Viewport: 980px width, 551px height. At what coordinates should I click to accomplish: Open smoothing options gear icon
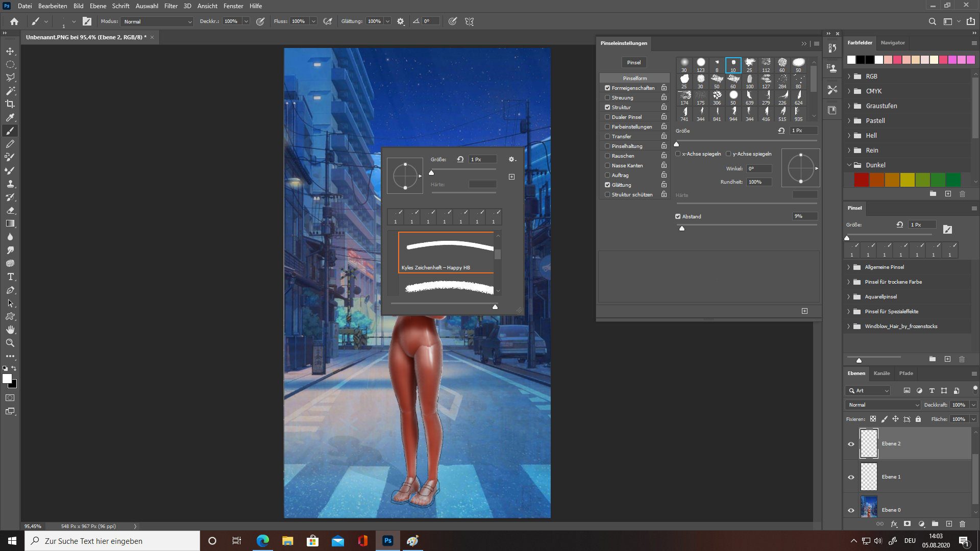click(x=401, y=21)
